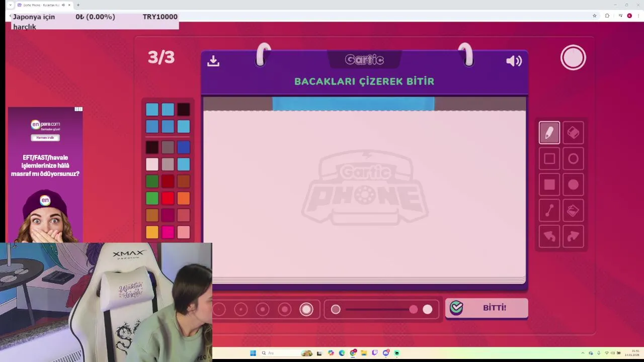Viewport: 644px width, 362px height.
Task: Pick the light gray color swatch
Action: tap(168, 164)
